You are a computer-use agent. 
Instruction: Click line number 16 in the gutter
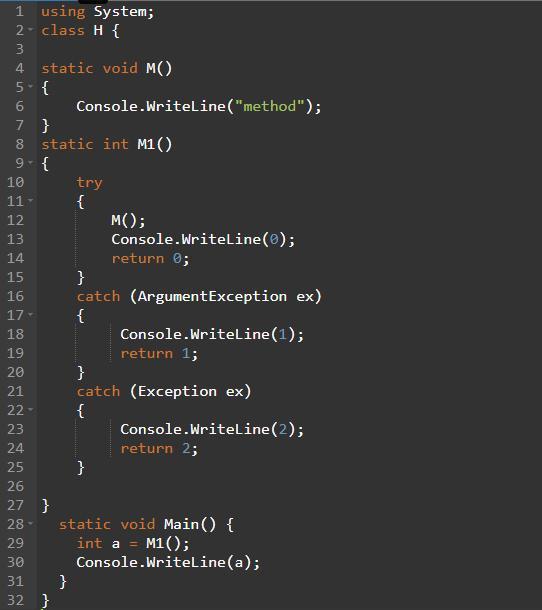tap(16, 296)
